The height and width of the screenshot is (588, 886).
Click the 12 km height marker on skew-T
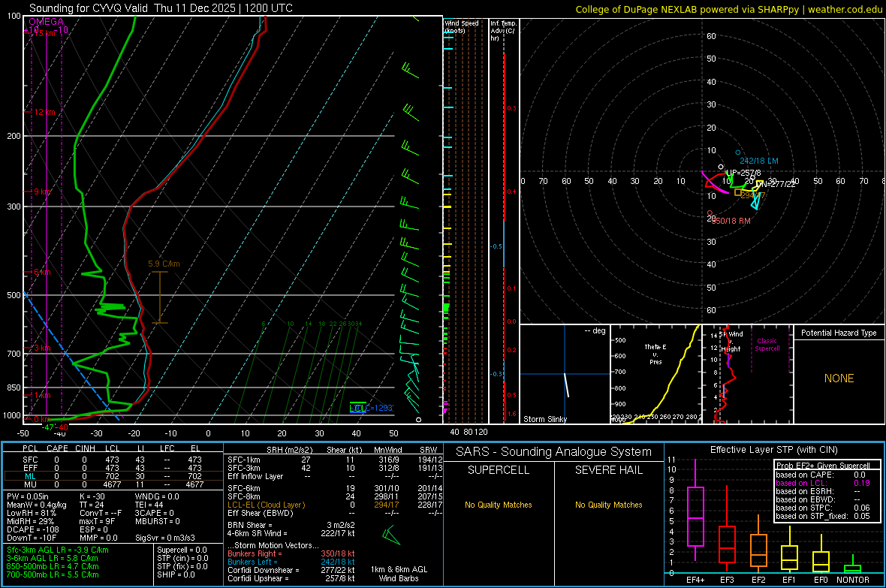(x=44, y=112)
